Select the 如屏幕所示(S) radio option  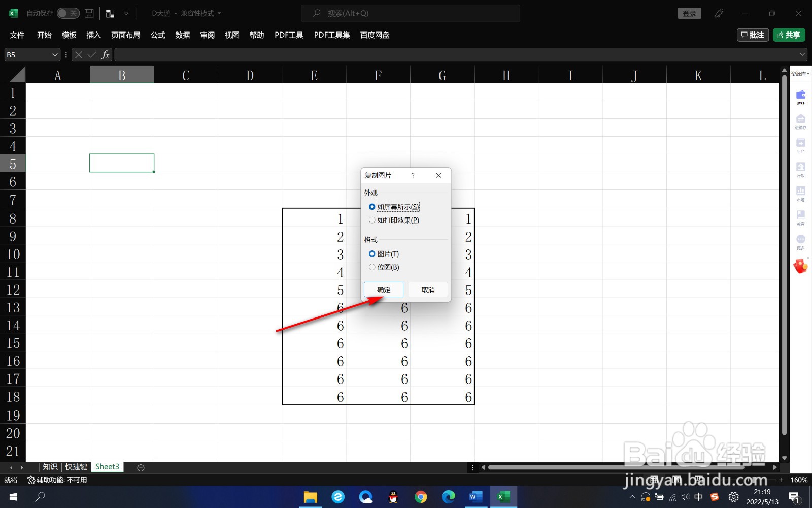pyautogui.click(x=394, y=207)
